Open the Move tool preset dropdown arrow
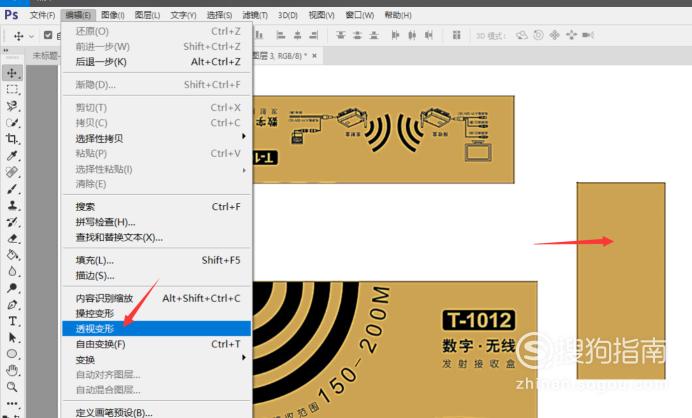692x418 pixels. (31, 36)
